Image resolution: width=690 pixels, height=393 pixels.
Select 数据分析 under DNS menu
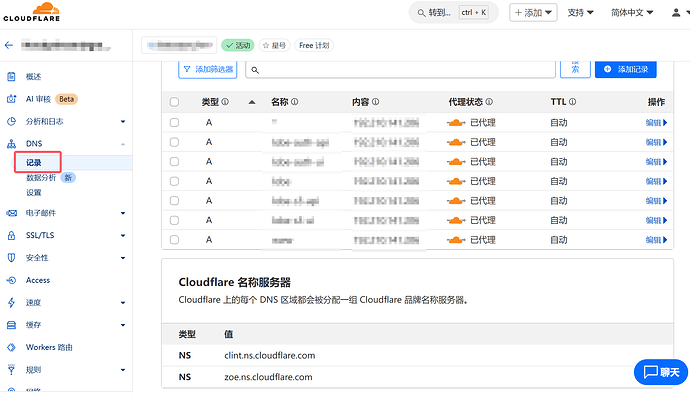click(41, 178)
